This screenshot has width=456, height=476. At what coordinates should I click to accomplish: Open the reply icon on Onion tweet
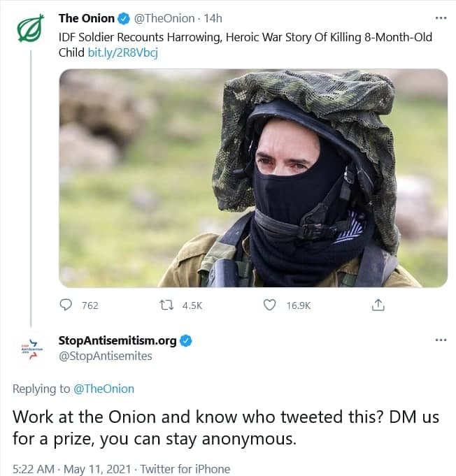(x=66, y=305)
